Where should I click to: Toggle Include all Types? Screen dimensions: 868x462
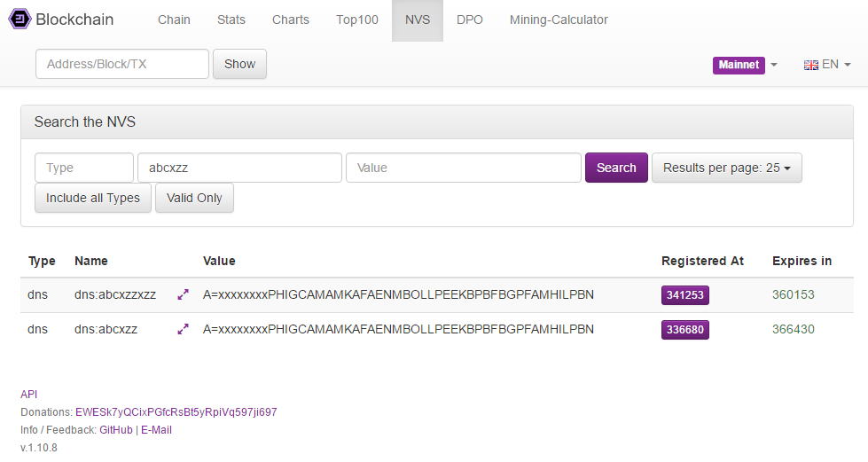(x=93, y=198)
